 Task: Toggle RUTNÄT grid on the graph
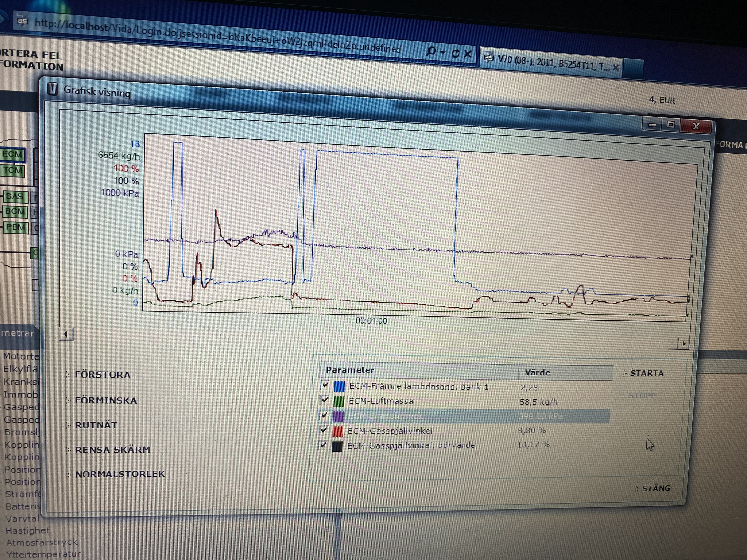(96, 425)
